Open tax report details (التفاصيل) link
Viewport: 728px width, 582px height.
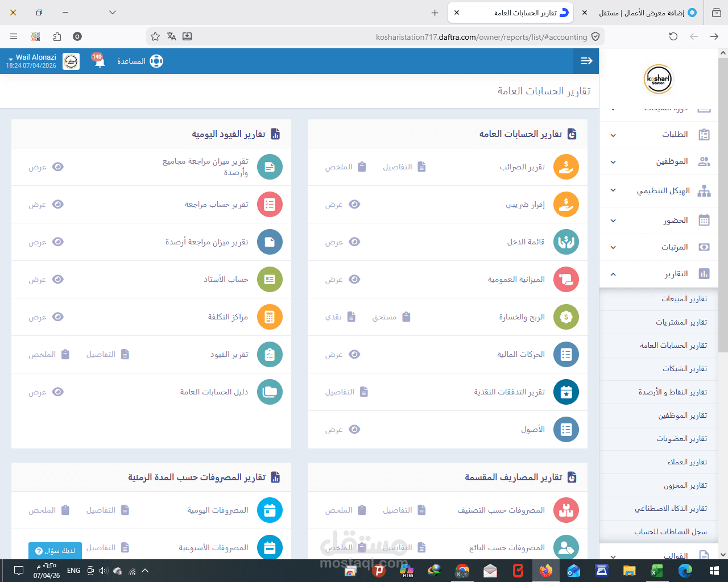point(404,167)
